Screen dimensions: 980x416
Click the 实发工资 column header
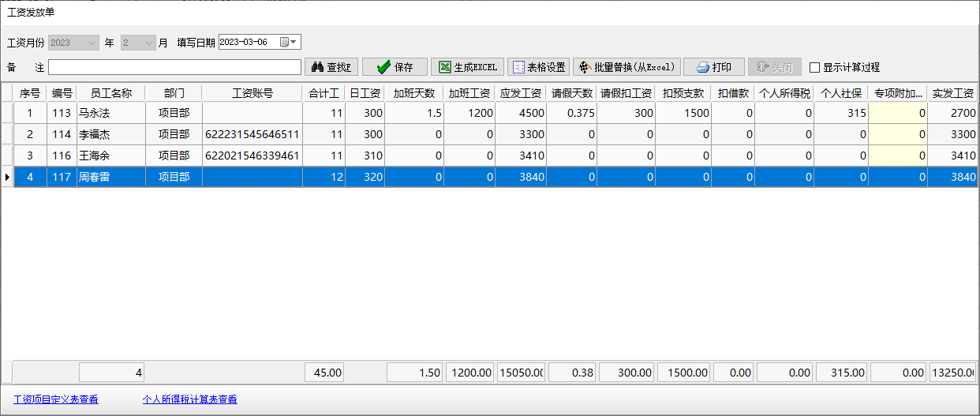point(952,93)
